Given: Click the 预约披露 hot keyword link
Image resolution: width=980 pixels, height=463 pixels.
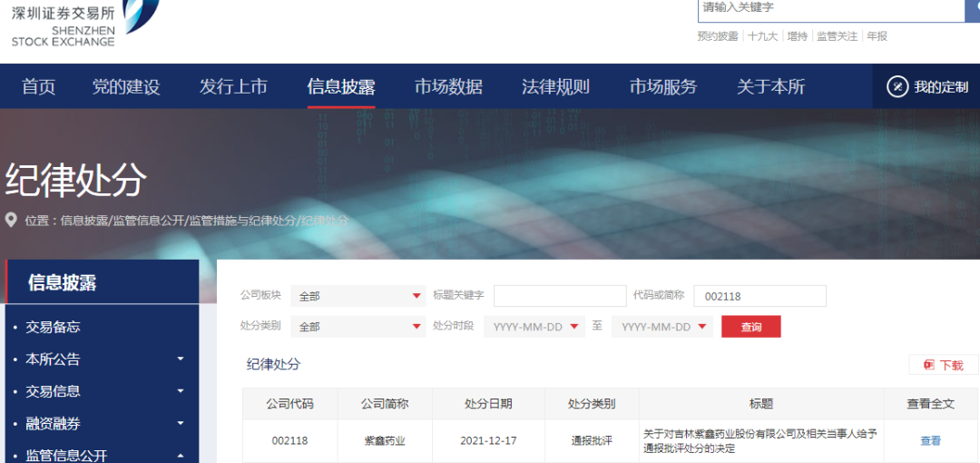Looking at the screenshot, I should [717, 36].
